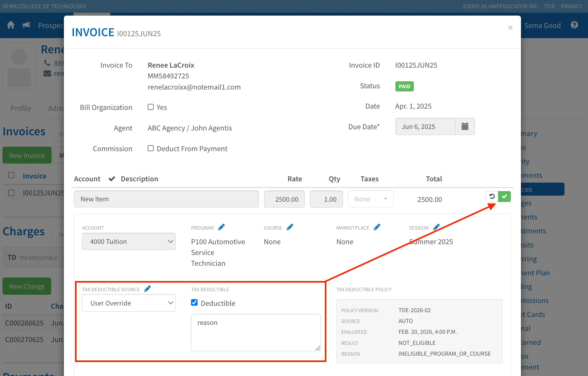Click the profile avatar thumbnail
Screen dimensions: 588x376
pyautogui.click(x=19, y=66)
